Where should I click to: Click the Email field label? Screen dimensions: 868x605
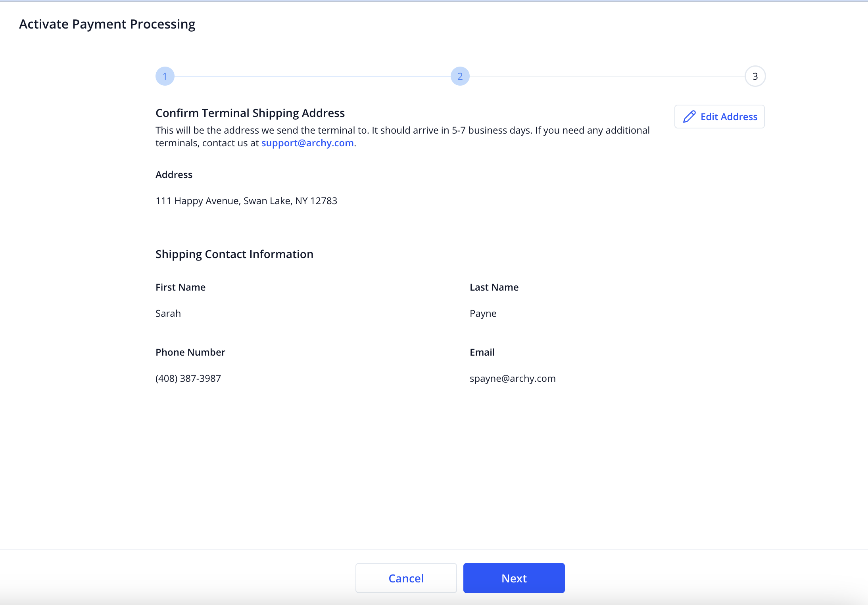(482, 352)
